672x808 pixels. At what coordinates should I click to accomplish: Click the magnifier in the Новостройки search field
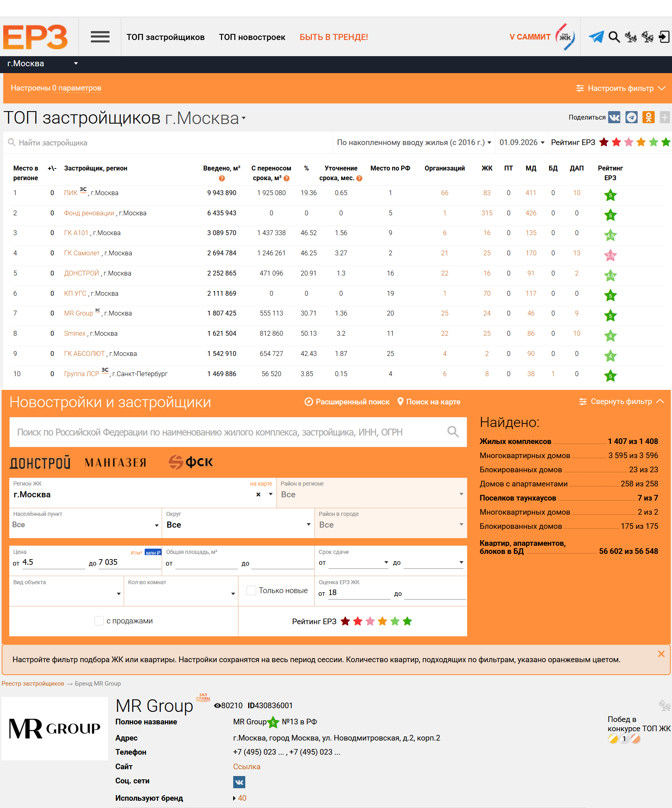[453, 432]
